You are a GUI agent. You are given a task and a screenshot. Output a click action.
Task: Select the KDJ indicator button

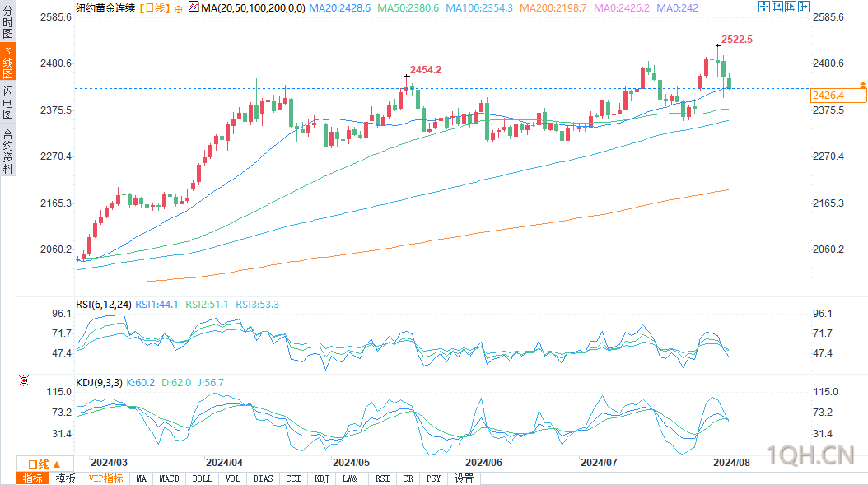click(x=322, y=478)
